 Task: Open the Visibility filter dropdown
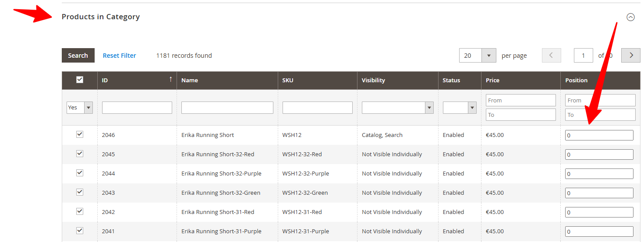click(x=397, y=108)
